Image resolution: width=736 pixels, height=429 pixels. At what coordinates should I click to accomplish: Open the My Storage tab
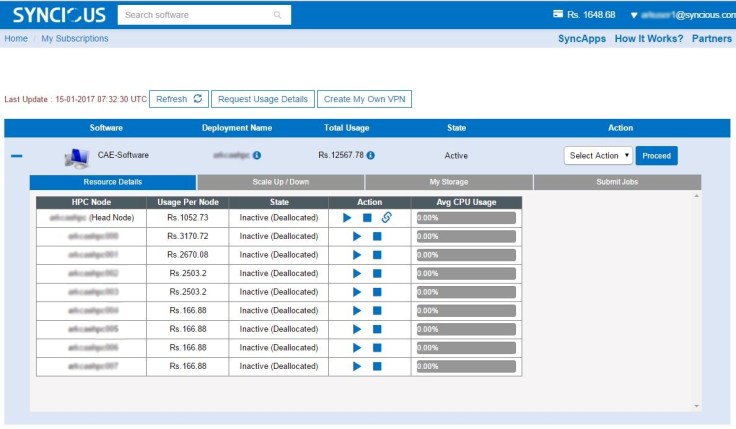point(449,182)
